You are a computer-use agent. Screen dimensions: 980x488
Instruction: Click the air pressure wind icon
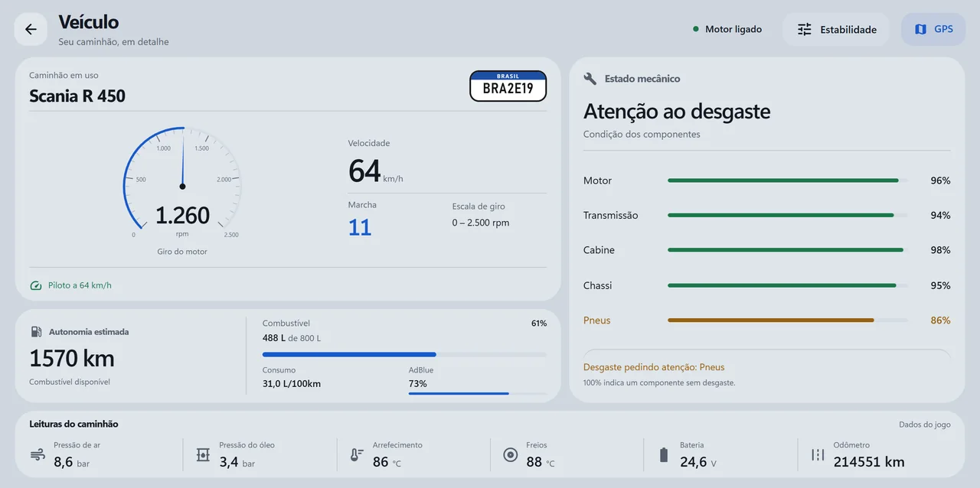38,454
